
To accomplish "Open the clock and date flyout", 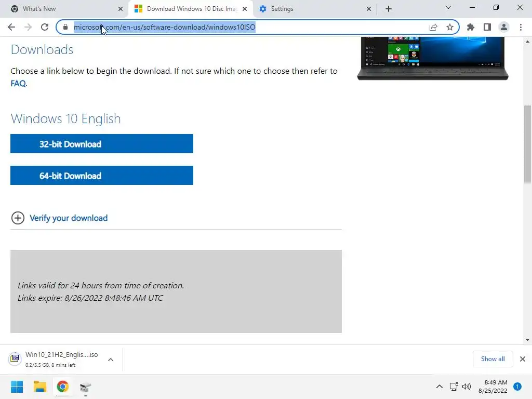I will (x=493, y=387).
